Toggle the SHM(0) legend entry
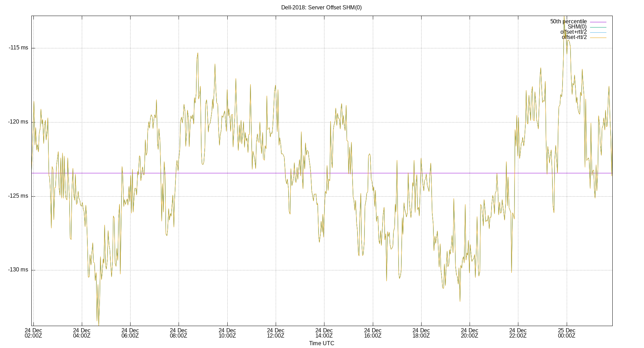644x348 pixels. [x=578, y=26]
